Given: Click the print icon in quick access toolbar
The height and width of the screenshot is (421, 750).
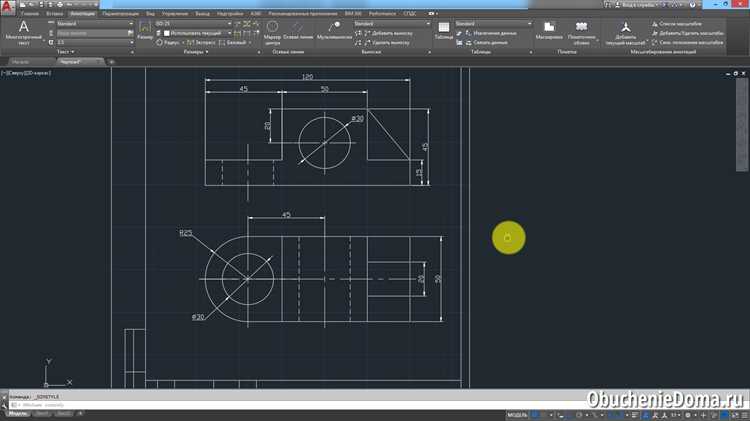Looking at the screenshot, I should (60, 4).
